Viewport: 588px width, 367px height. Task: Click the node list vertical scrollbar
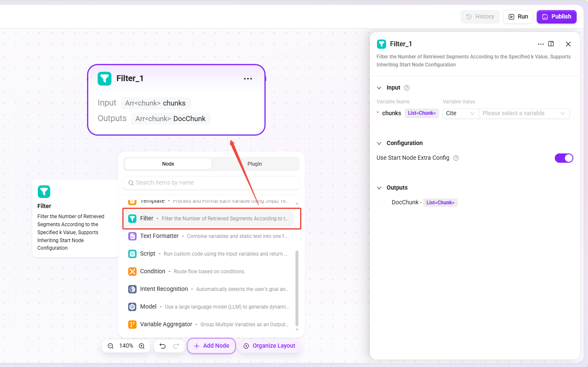[297, 288]
